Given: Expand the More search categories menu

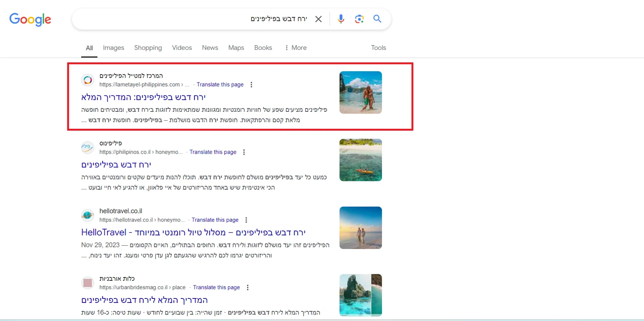Looking at the screenshot, I should 296,47.
